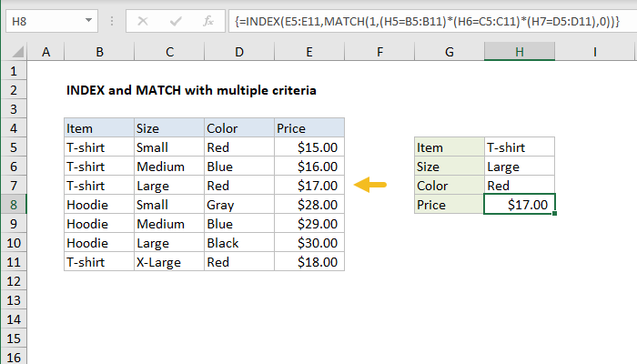Click cell with price $16.00
The width and height of the screenshot is (637, 364).
[309, 167]
